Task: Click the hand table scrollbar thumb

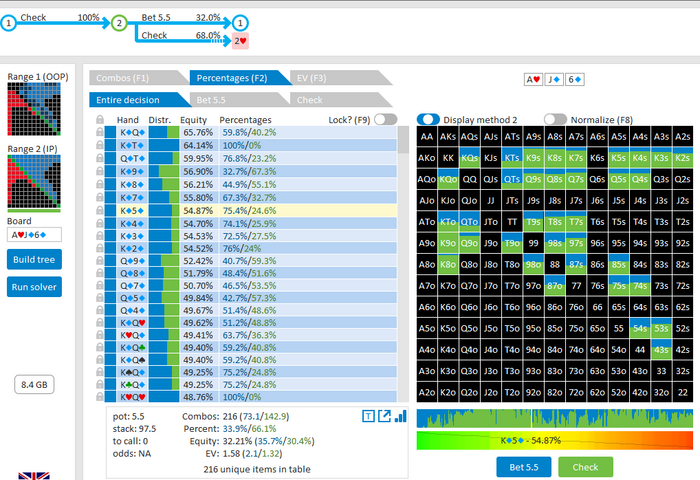Action: pyautogui.click(x=403, y=139)
